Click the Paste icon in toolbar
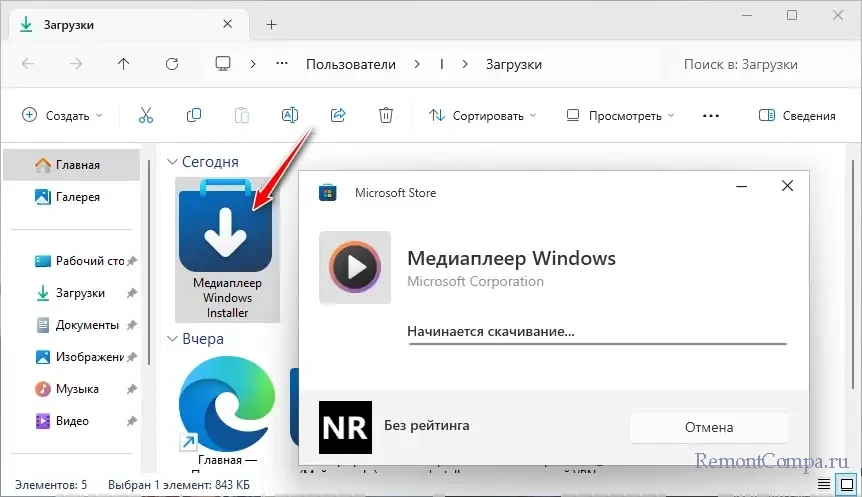Image resolution: width=862 pixels, height=497 pixels. (x=242, y=115)
